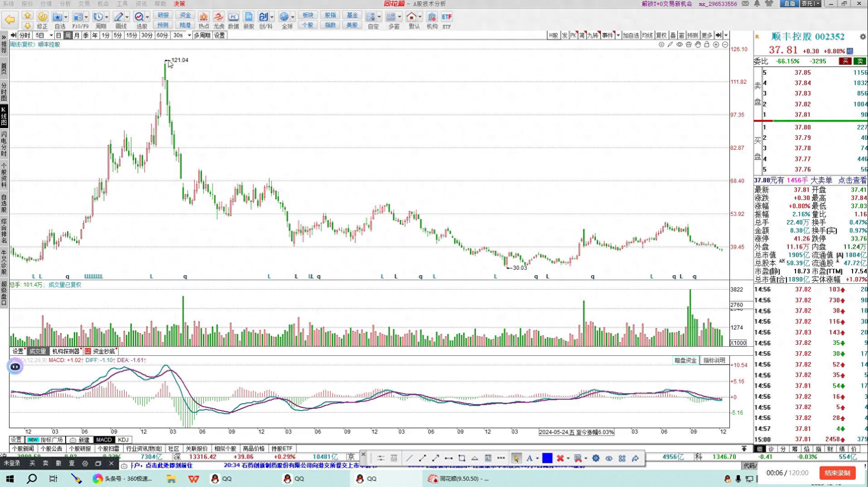Toggle the chart lock icon

(x=707, y=44)
